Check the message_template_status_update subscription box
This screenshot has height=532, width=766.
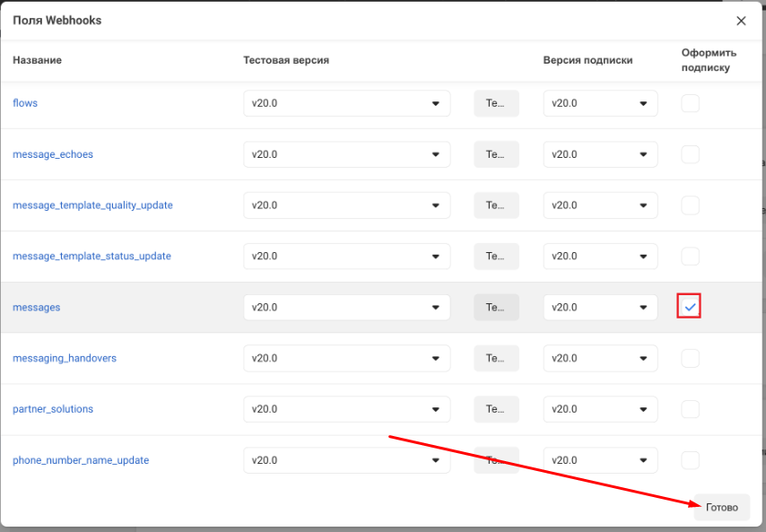[x=690, y=257]
